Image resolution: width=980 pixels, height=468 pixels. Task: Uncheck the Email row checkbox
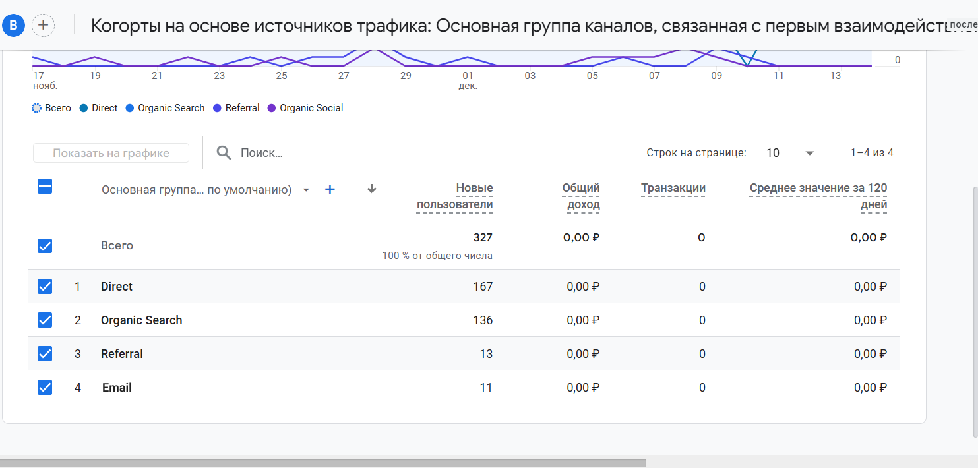coord(45,388)
